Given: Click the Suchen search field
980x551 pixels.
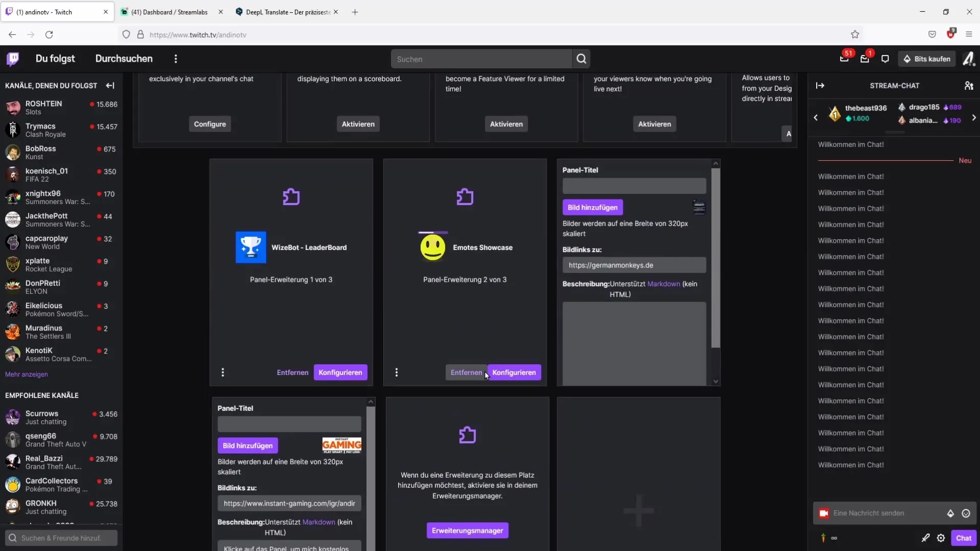Looking at the screenshot, I should coord(481,59).
